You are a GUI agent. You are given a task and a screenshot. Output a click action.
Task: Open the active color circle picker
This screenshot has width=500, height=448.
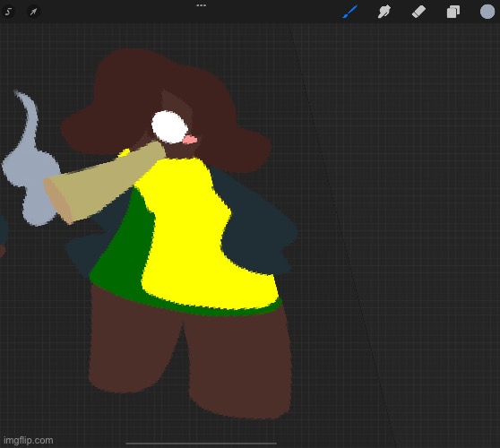tap(487, 12)
